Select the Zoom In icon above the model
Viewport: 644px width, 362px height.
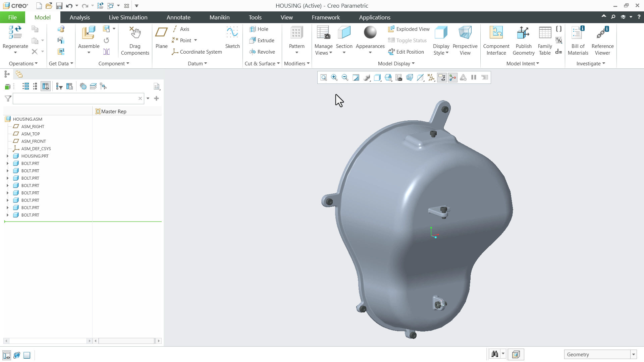click(x=334, y=77)
